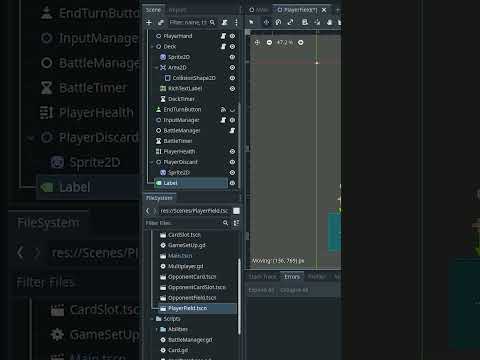Toggle visibility of PlayerDiscard node
Screen dimensions: 480x360
[232, 162]
